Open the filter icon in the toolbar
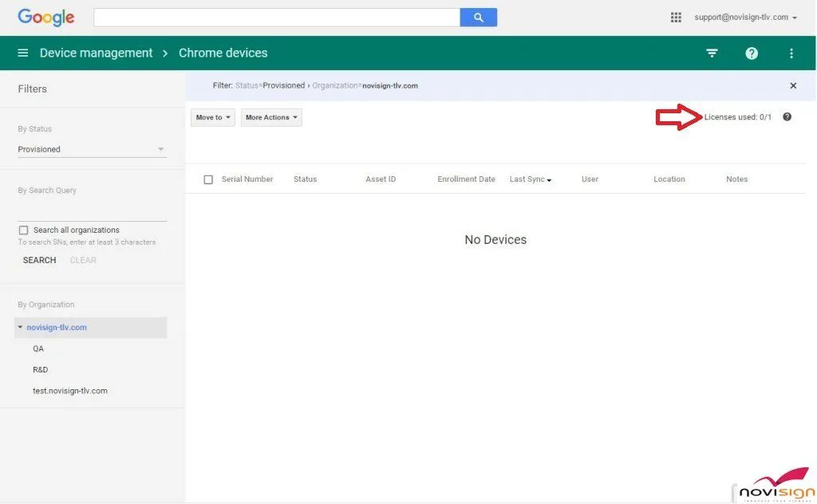817x504 pixels. point(711,53)
